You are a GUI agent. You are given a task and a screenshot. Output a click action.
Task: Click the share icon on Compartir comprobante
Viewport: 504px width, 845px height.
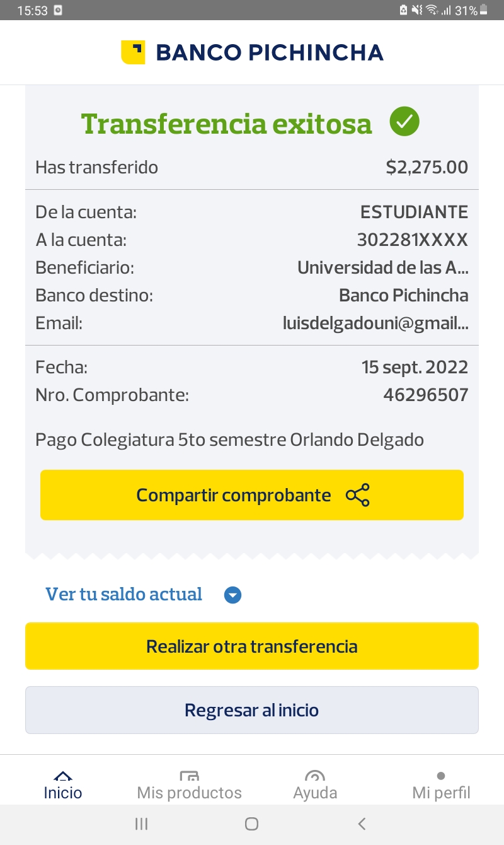coord(358,496)
